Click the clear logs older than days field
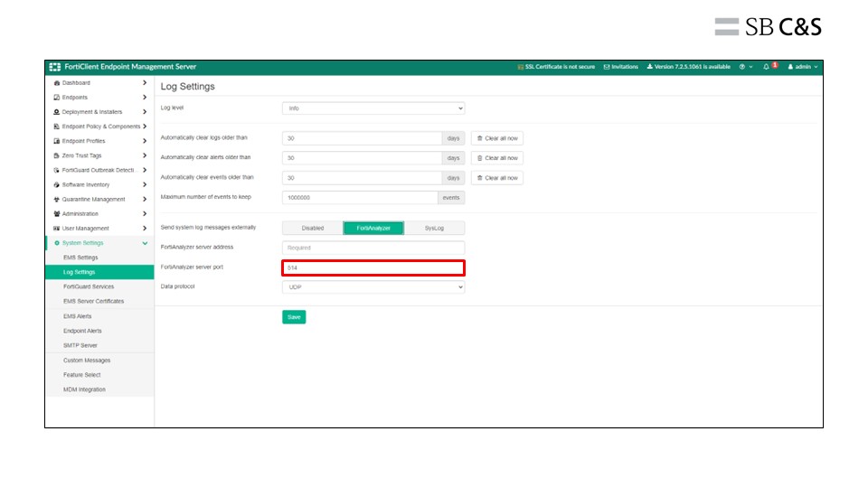 [x=362, y=138]
